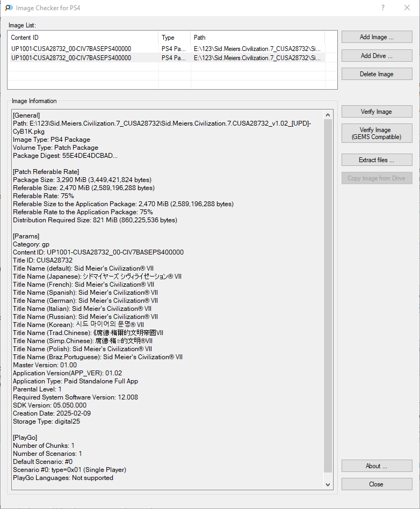Run Verify Image (GEMS Compatible)
Screen dimensions: 420x509
point(377,133)
